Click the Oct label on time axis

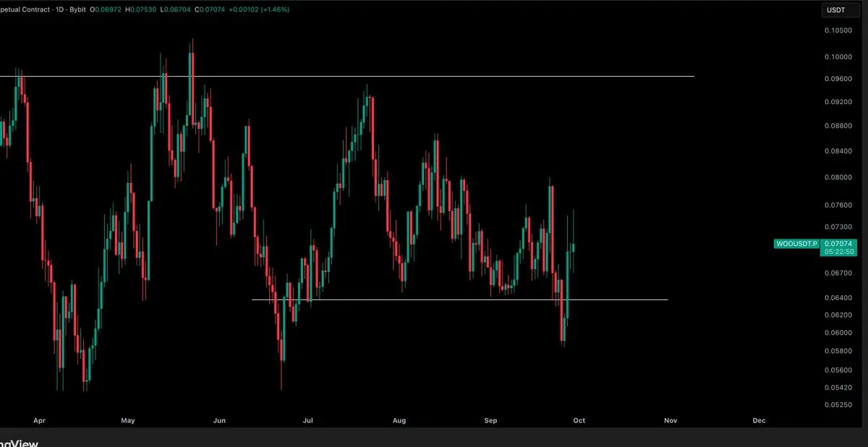[580, 420]
